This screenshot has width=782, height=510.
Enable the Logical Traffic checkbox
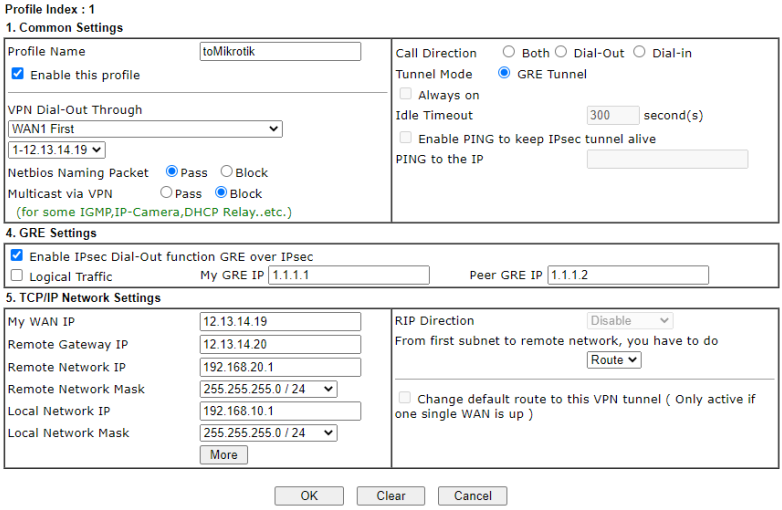click(17, 276)
